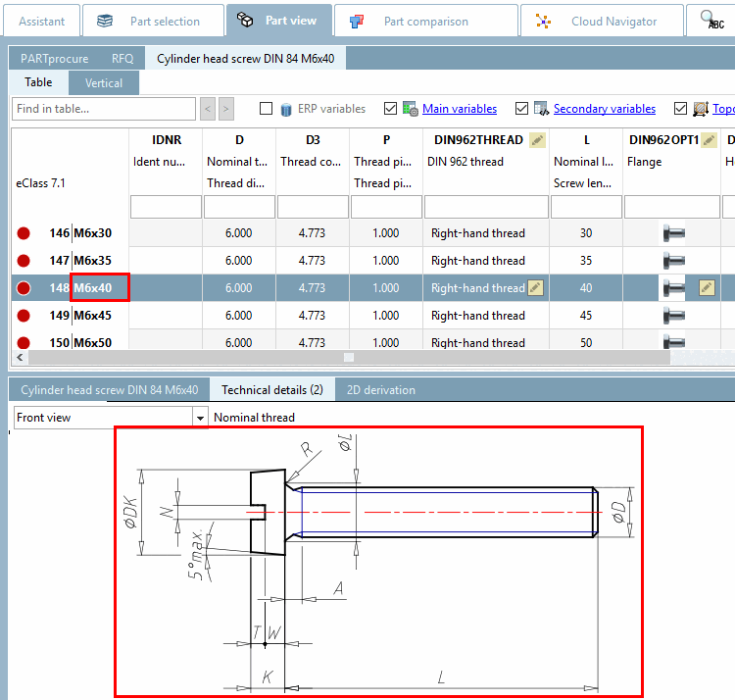The height and width of the screenshot is (700, 735).
Task: Go to previous table search result arrow
Action: click(x=208, y=109)
